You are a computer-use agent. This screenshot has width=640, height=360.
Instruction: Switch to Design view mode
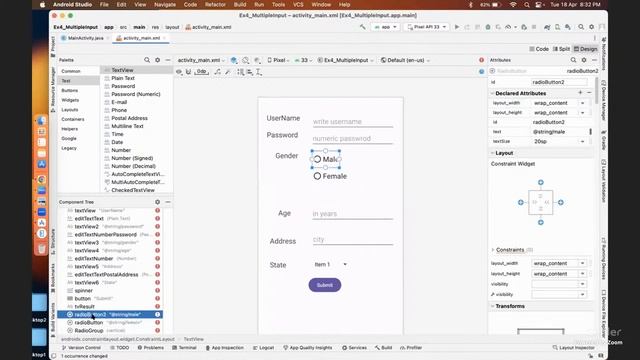click(x=586, y=49)
